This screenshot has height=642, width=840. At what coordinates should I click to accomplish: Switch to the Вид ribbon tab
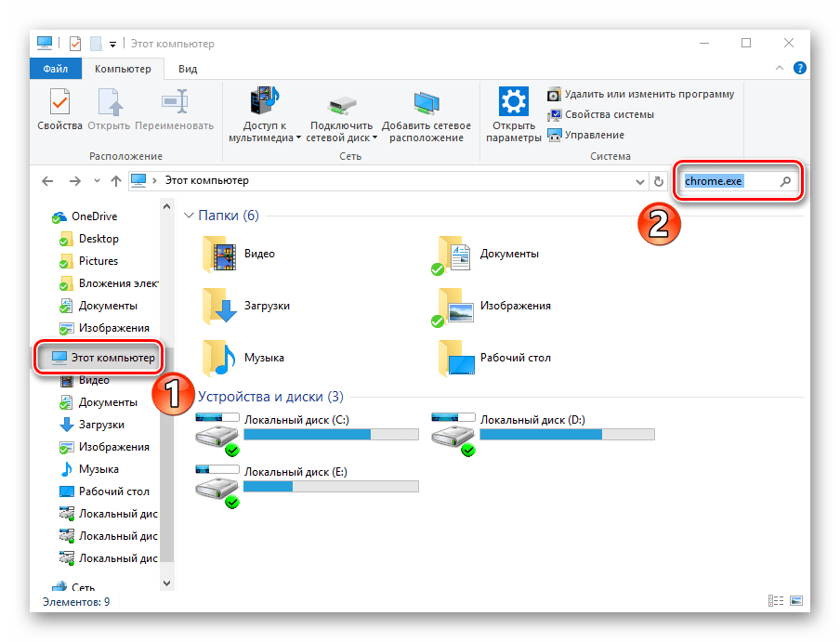188,69
